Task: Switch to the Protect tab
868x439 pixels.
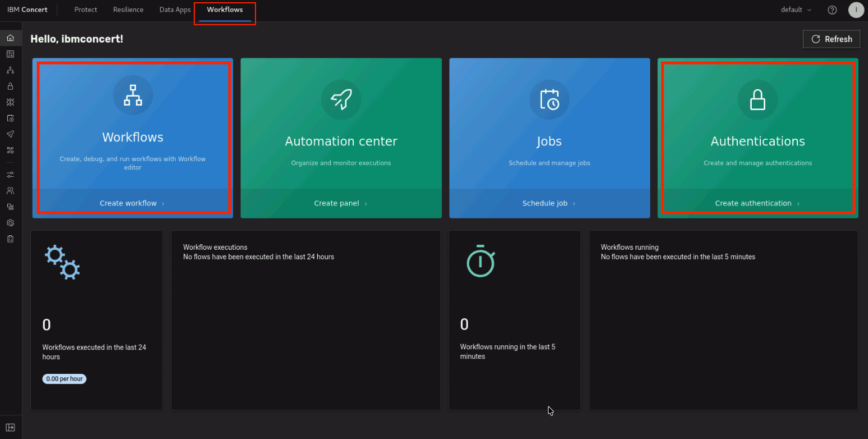Action: click(x=86, y=10)
